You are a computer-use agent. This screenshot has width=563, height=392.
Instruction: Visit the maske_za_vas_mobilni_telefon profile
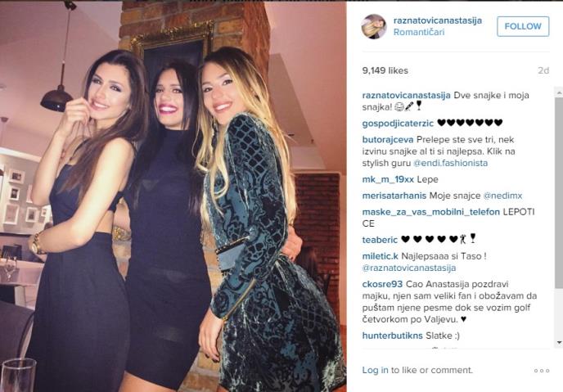tap(431, 212)
